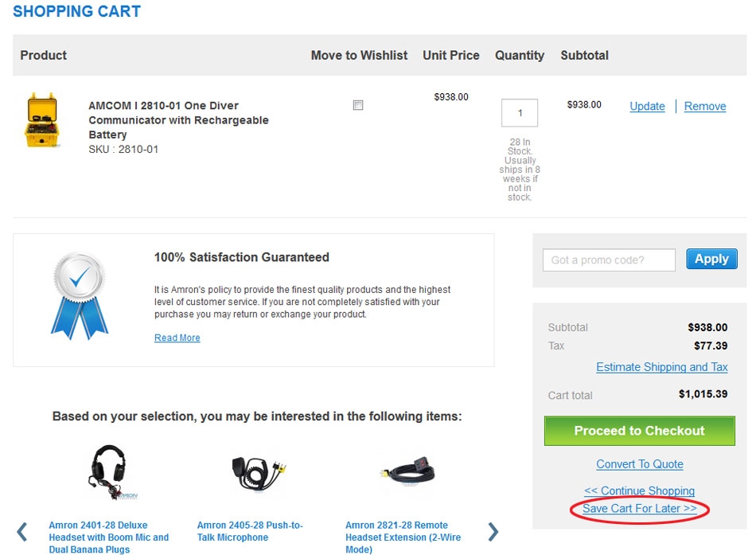Show previous recommended items with left arrow

click(x=22, y=531)
